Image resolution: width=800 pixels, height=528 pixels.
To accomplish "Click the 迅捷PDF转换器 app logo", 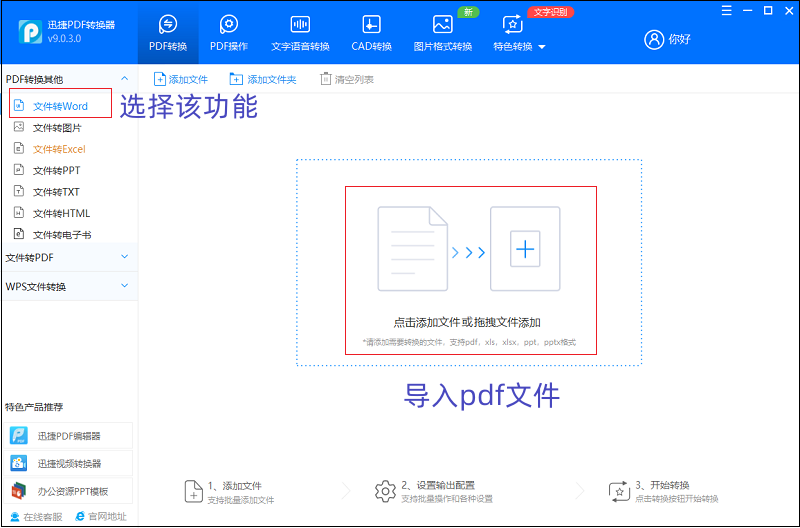I will tap(30, 32).
